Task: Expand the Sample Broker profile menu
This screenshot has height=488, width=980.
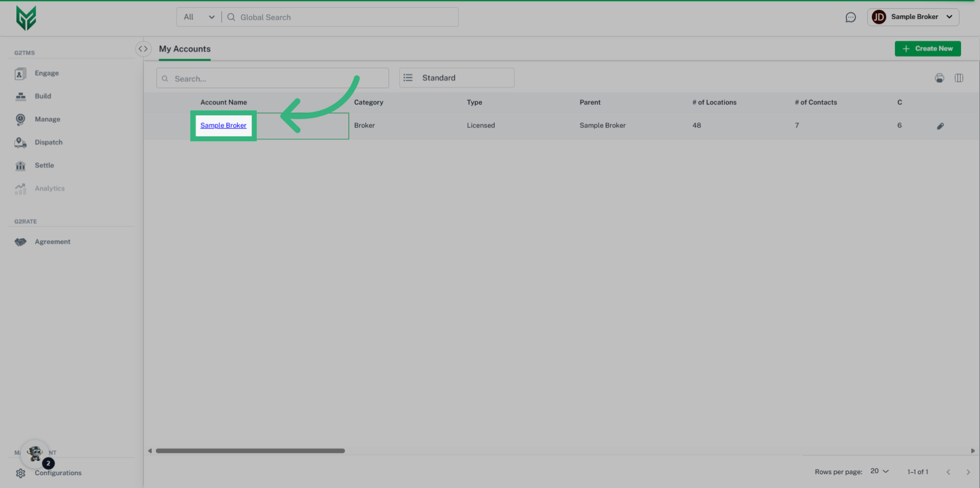Action: click(x=913, y=17)
